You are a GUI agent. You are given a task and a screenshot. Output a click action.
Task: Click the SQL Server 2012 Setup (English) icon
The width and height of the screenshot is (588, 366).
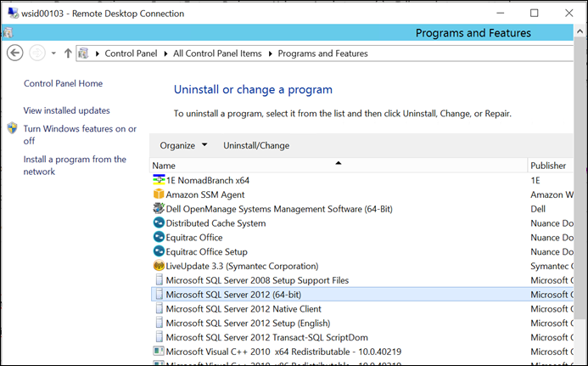point(160,323)
